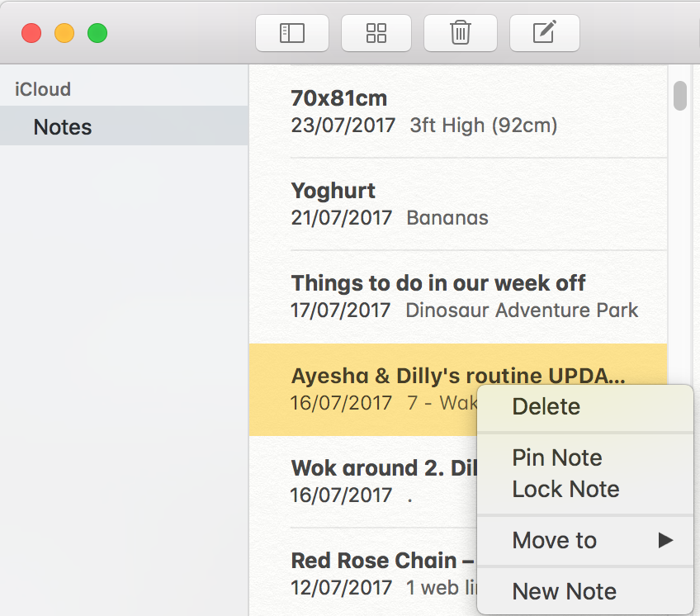Open the 70x81cm note
This screenshot has height=616, width=700.
click(x=458, y=111)
